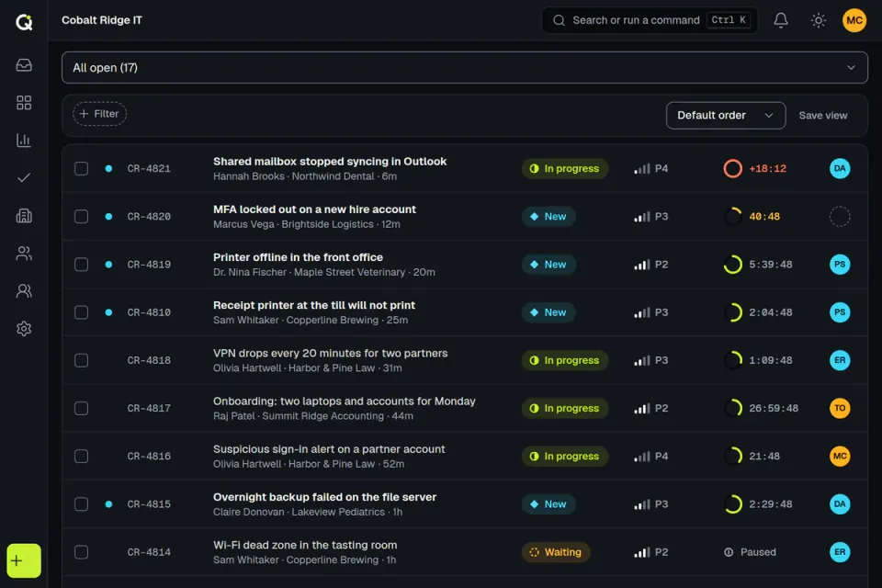Open ticket Receipt printer at the till will not print
Viewport: 882px width, 588px height.
pos(314,306)
